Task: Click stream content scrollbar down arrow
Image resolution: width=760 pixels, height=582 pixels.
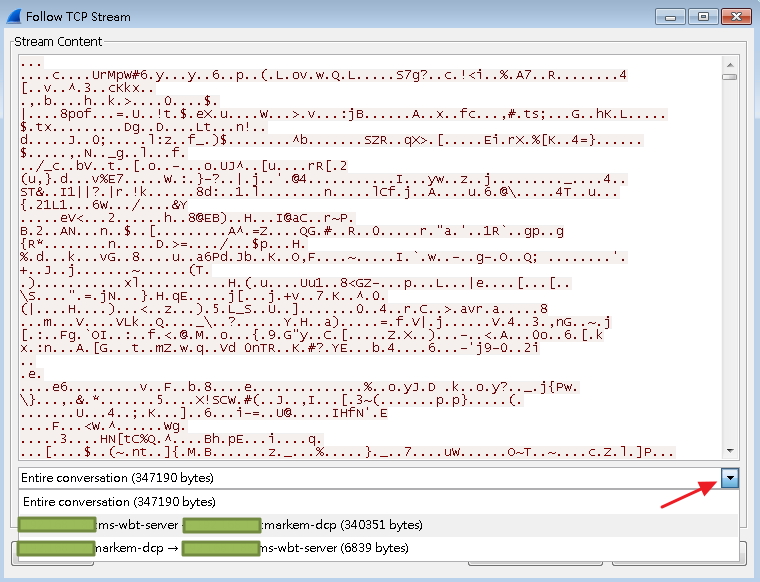Action: click(x=730, y=451)
